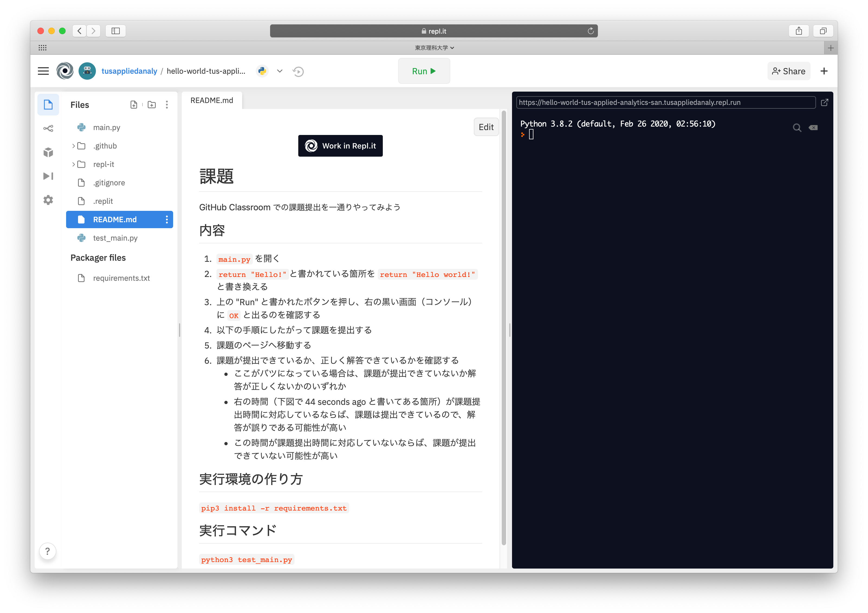Click the Python language icon
This screenshot has height=613, width=868.
coord(262,71)
